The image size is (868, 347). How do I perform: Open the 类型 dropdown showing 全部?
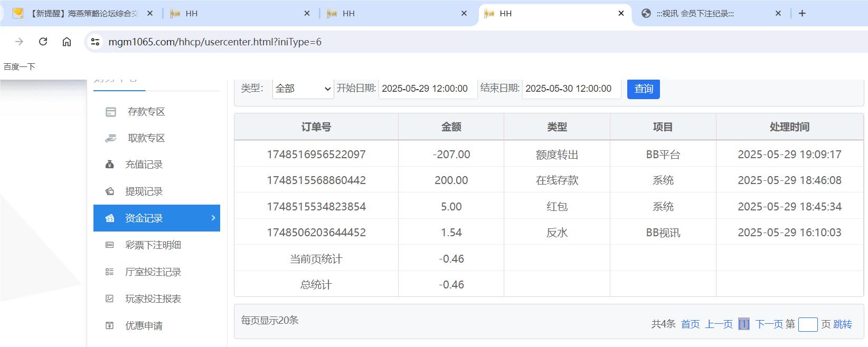[303, 89]
